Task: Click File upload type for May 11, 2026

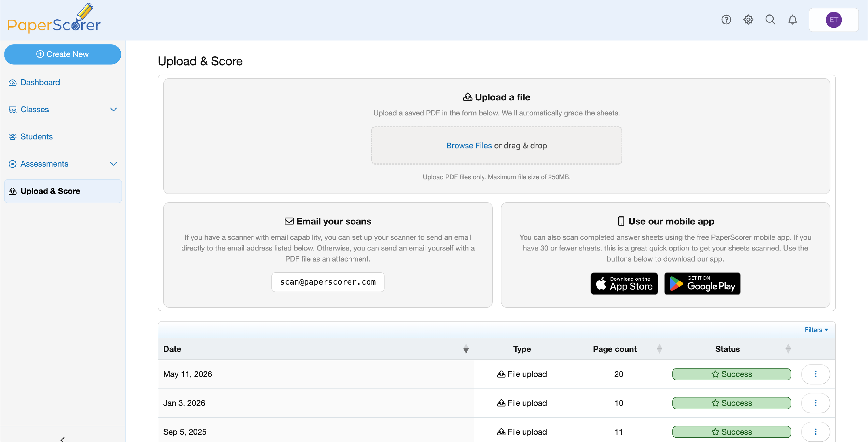Action: point(522,374)
